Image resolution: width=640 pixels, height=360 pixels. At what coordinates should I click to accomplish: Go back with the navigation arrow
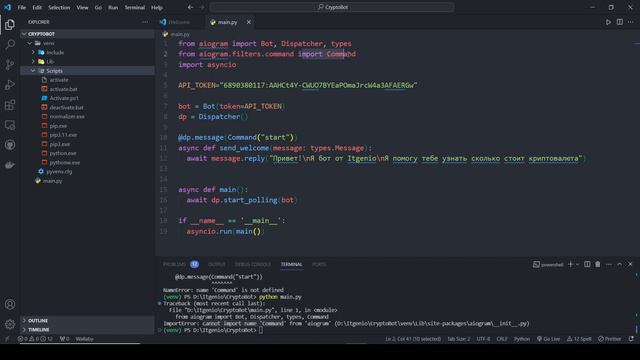pyautogui.click(x=190, y=7)
